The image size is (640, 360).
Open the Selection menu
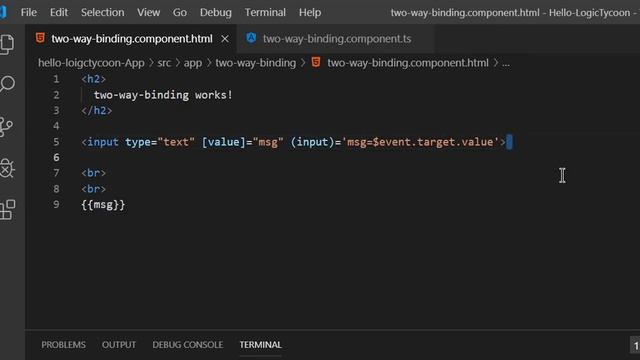pos(102,12)
